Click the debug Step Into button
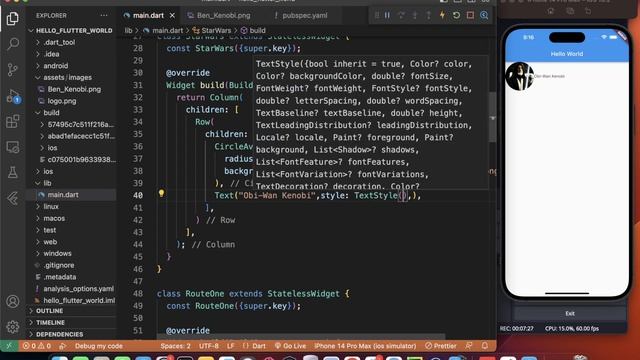This screenshot has width=640, height=360. 415,15
